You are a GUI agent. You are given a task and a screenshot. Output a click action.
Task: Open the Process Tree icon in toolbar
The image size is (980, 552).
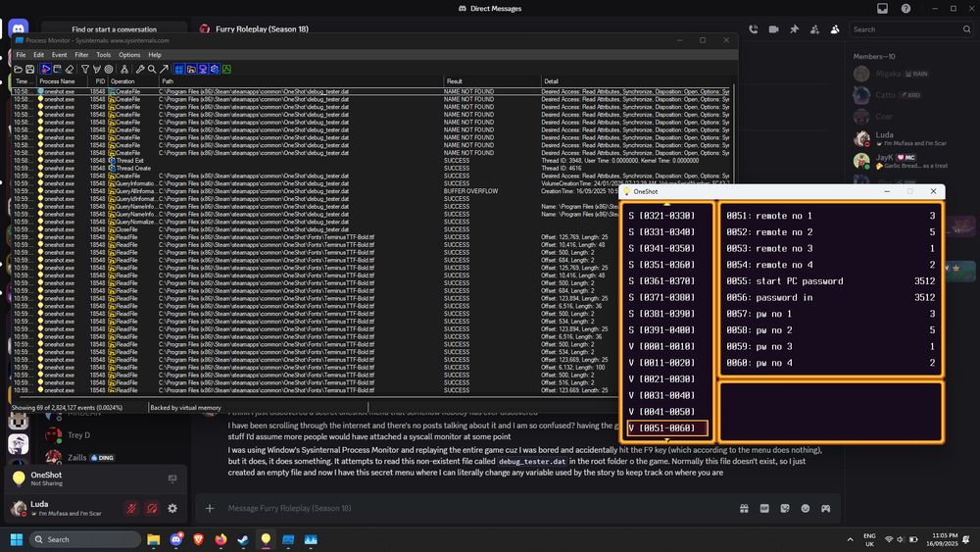click(124, 69)
